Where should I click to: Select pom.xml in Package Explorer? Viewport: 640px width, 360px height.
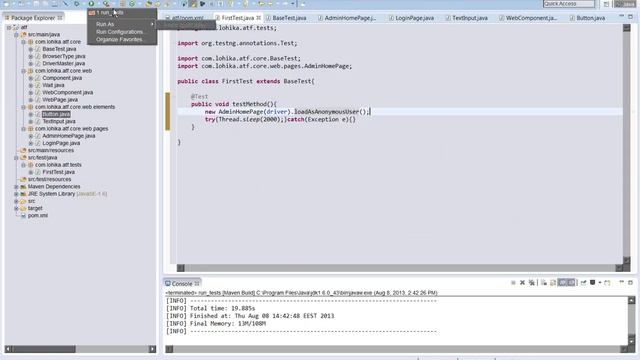[x=38, y=216]
